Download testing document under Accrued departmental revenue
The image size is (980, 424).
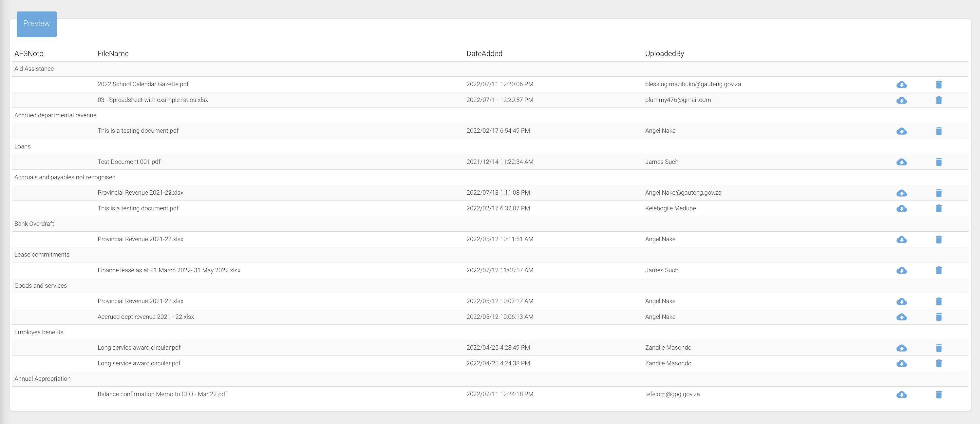901,131
